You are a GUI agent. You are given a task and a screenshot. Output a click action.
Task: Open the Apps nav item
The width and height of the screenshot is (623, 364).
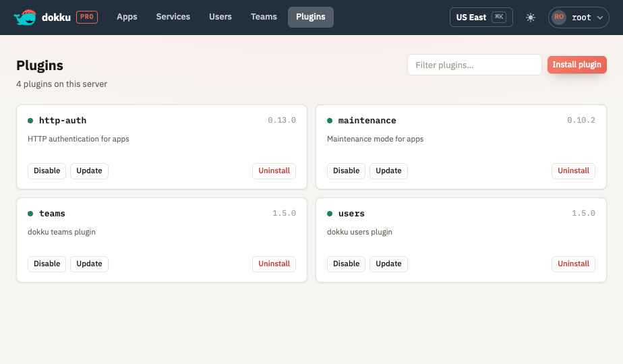[127, 17]
